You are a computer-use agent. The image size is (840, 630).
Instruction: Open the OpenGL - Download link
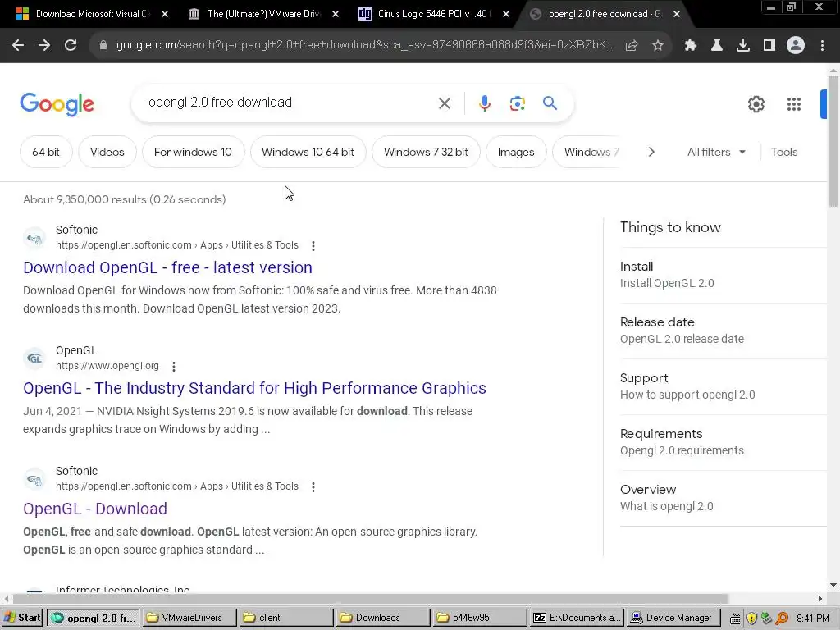point(95,509)
